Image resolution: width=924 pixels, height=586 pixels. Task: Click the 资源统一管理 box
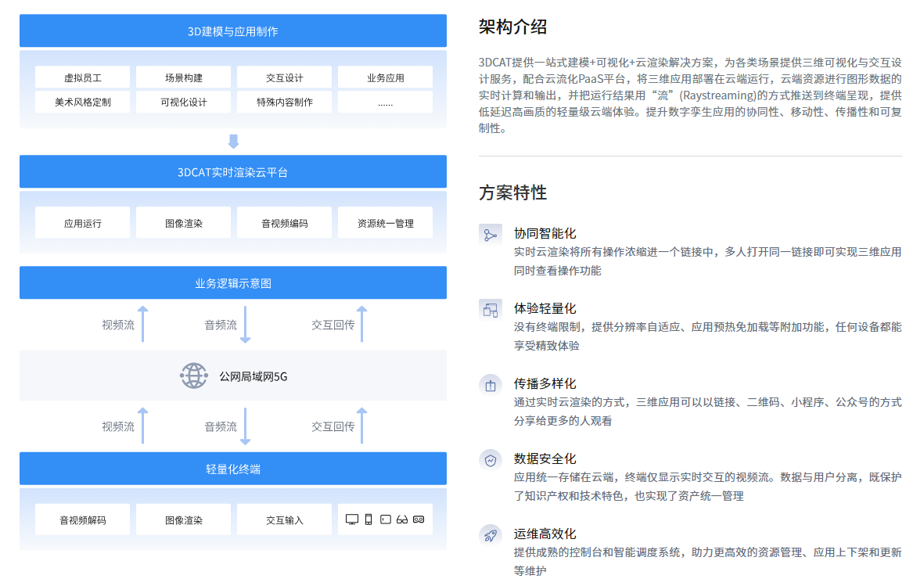click(386, 222)
